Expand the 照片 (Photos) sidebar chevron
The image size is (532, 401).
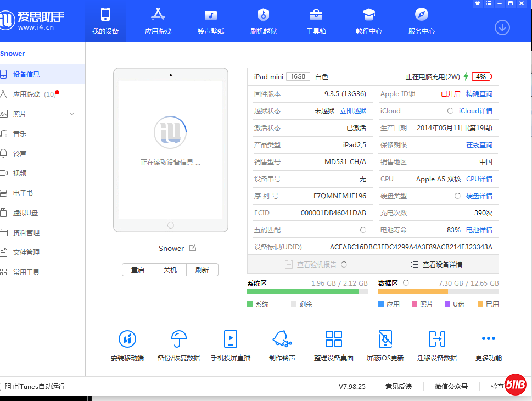[72, 114]
